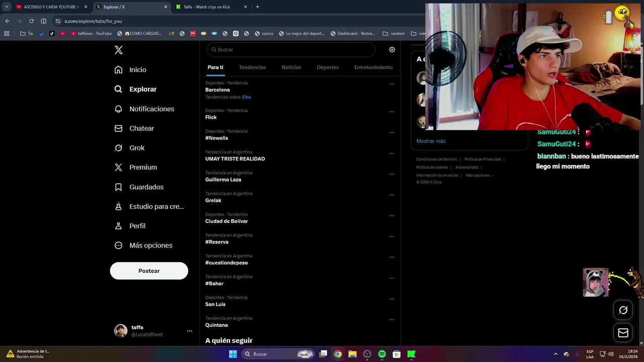Screen dimensions: 644x362
Task: Open Perfil page
Action: [x=130, y=226]
